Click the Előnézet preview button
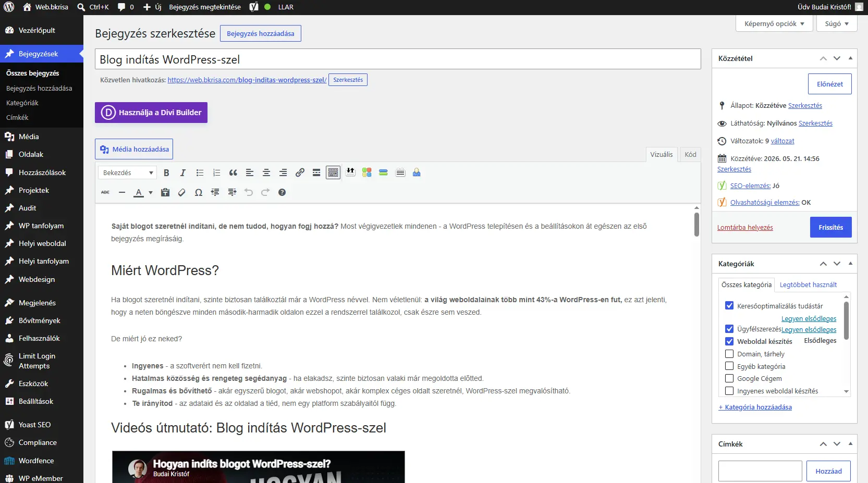 click(830, 84)
